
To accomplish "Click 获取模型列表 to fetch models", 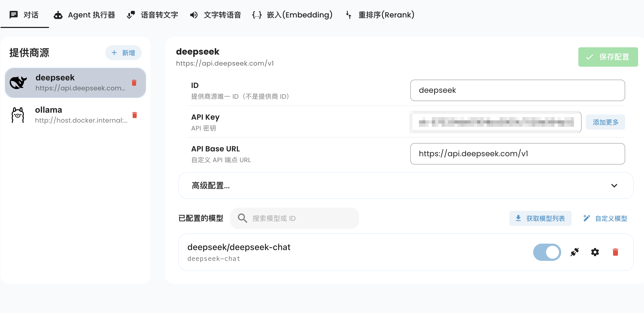I will tap(540, 218).
